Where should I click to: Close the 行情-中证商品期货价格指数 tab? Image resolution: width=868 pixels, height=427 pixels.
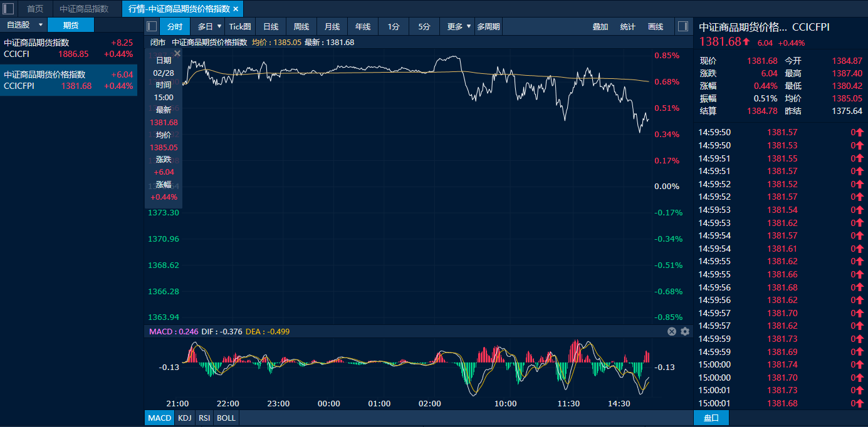(x=236, y=9)
